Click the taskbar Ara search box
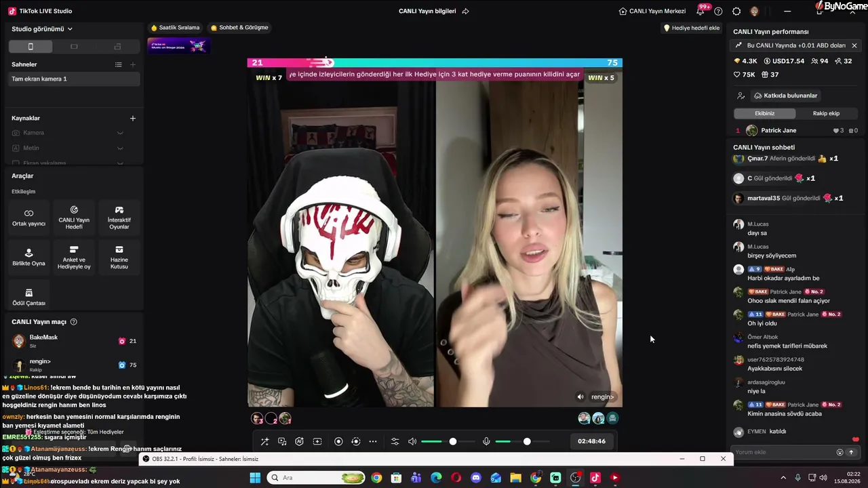The height and width of the screenshot is (488, 868). [x=316, y=478]
